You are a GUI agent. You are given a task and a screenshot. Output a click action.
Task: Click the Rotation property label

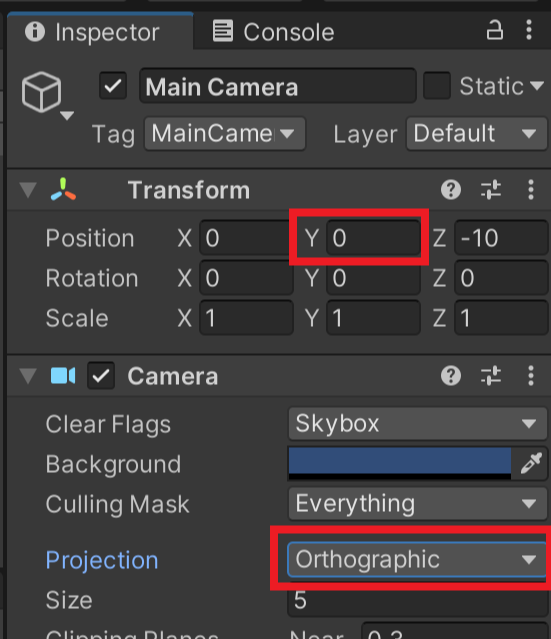pos(92,278)
